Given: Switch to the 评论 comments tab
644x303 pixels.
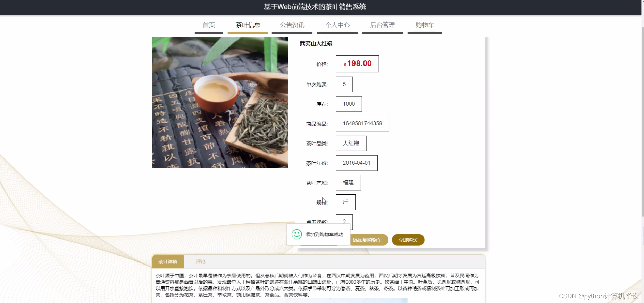Looking at the screenshot, I should click(201, 262).
